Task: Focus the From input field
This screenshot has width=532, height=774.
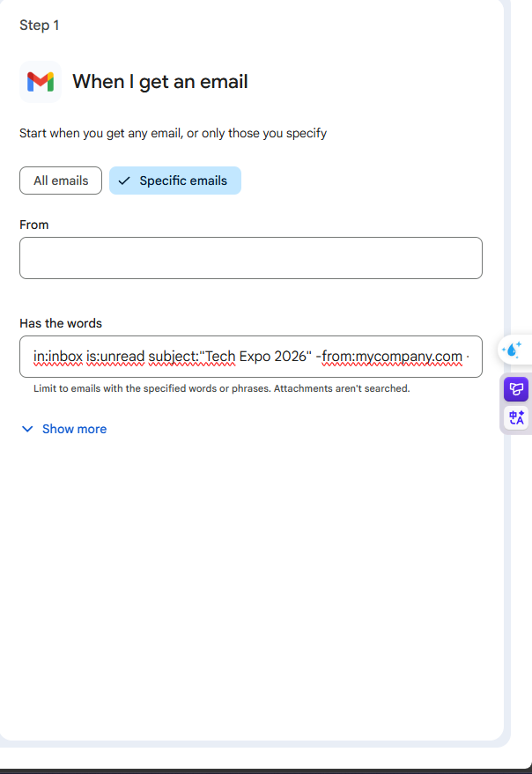Action: (x=250, y=258)
